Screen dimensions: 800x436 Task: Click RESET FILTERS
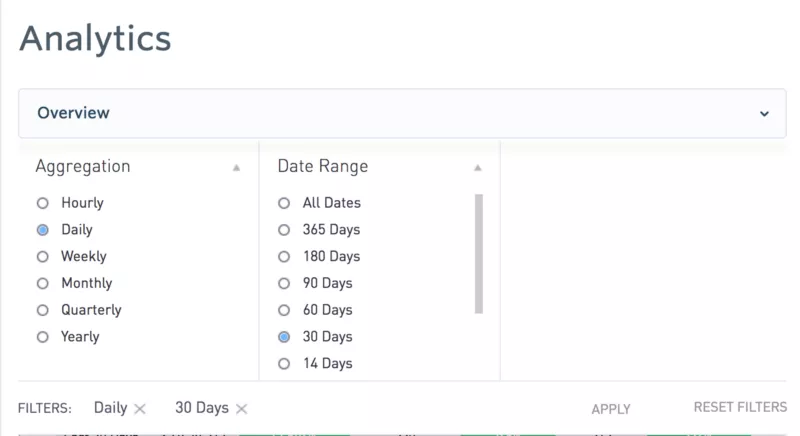pos(740,408)
